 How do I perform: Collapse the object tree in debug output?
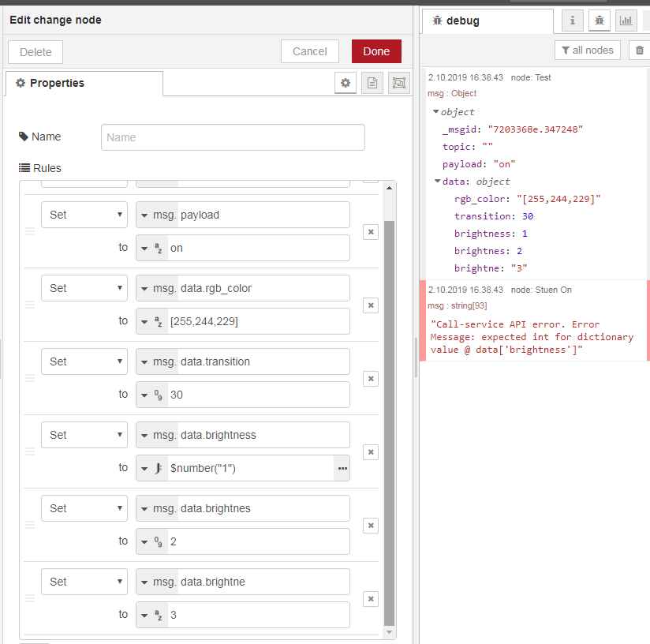coord(435,111)
